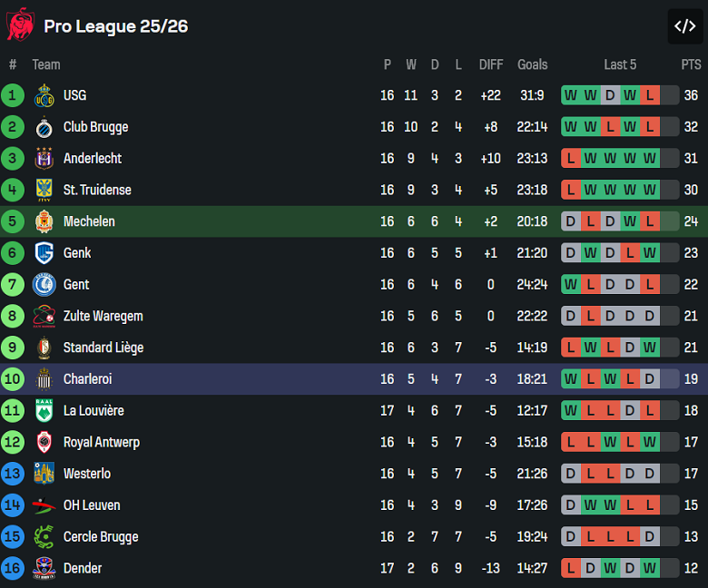Click the Club Brugge crest icon
708x588 pixels.
tap(44, 127)
